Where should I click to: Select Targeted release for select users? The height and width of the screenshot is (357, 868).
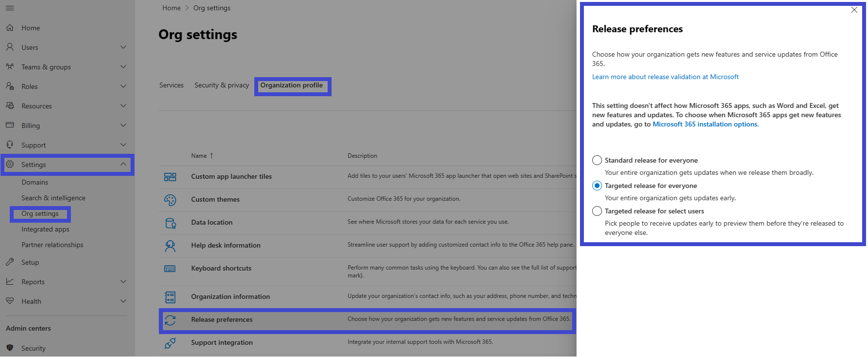[597, 211]
